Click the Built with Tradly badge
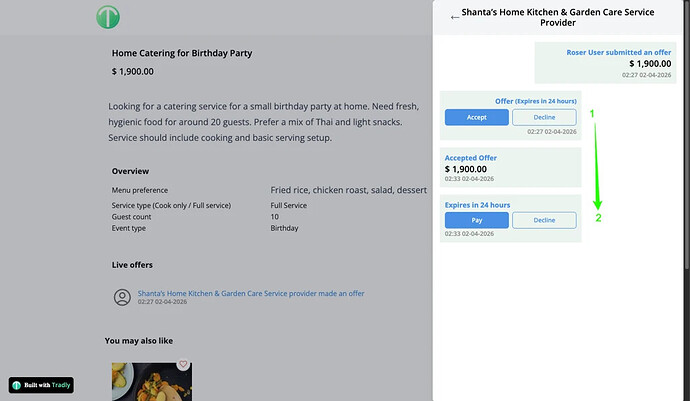This screenshot has width=690, height=401. [41, 385]
